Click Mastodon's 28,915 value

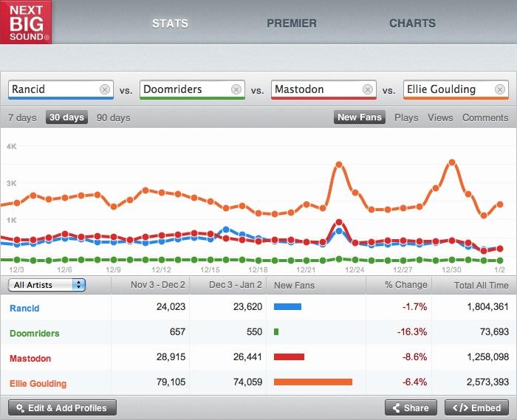point(171,357)
